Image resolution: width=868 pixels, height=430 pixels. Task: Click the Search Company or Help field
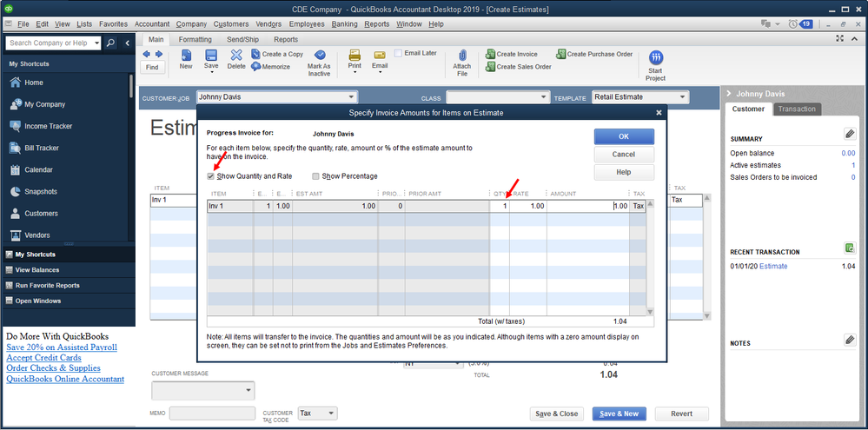[50, 43]
